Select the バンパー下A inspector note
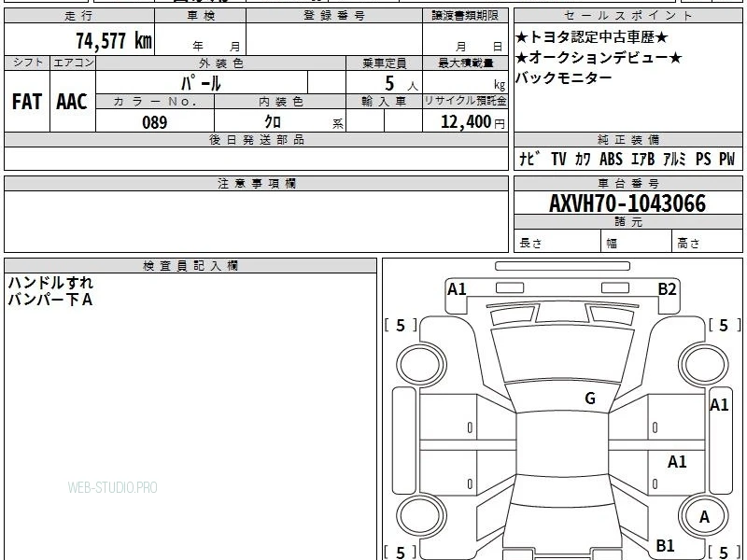Image resolution: width=747 pixels, height=560 pixels. click(50, 300)
